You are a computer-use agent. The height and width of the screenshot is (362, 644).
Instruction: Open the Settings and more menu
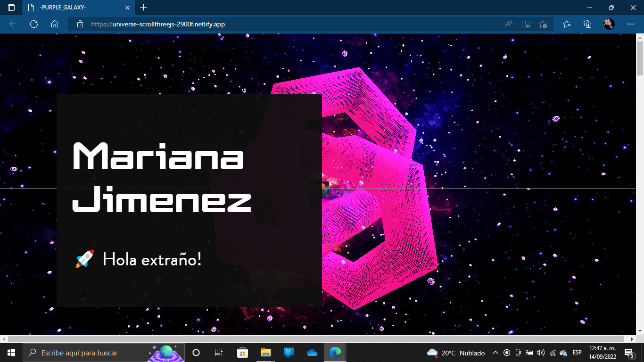pos(630,24)
